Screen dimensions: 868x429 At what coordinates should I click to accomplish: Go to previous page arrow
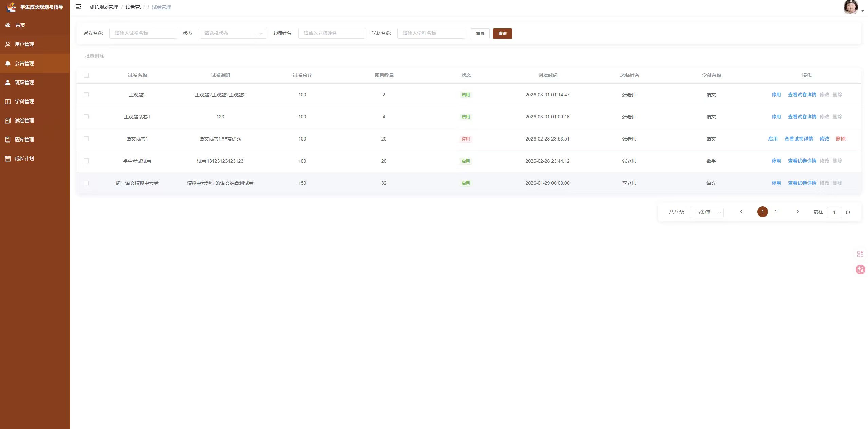coord(741,212)
